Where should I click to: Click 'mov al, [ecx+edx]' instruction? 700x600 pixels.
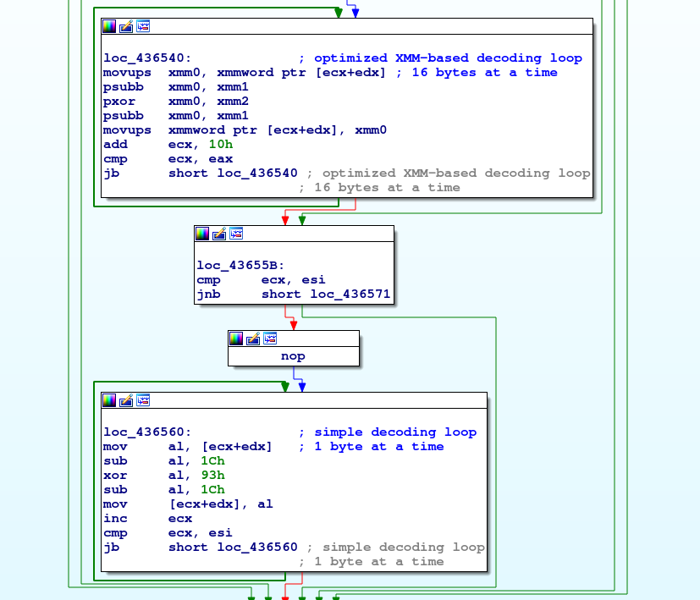point(188,447)
